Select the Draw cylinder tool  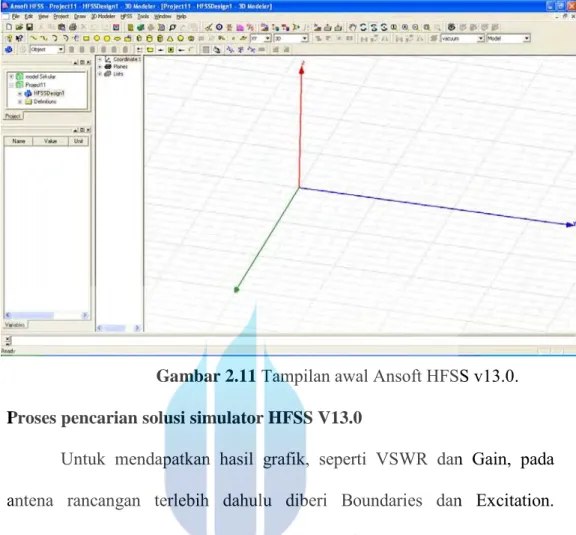[x=150, y=38]
